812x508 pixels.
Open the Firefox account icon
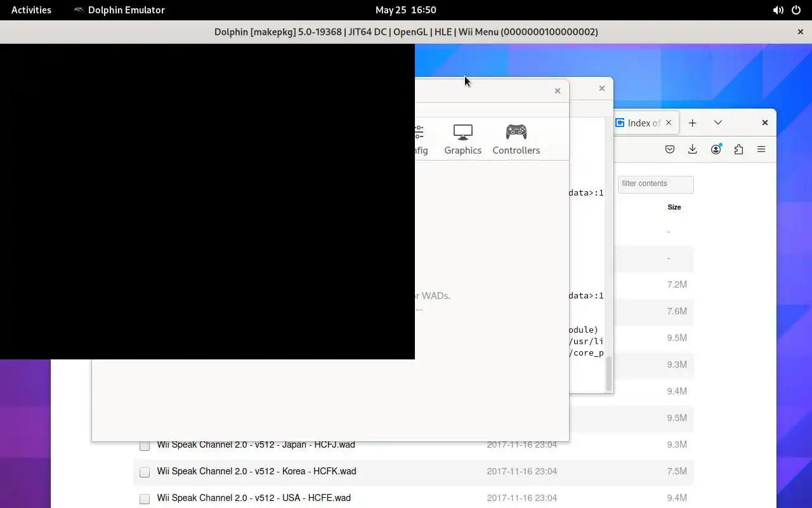tap(716, 149)
